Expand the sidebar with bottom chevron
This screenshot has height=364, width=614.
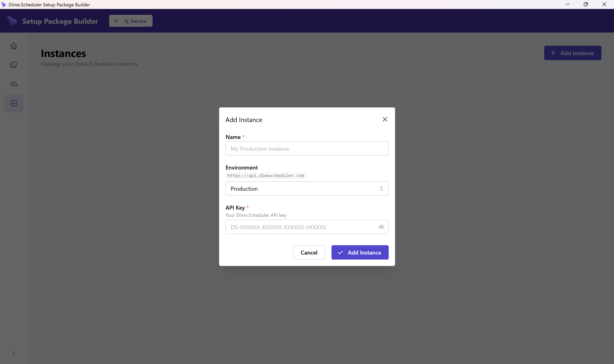[14, 353]
